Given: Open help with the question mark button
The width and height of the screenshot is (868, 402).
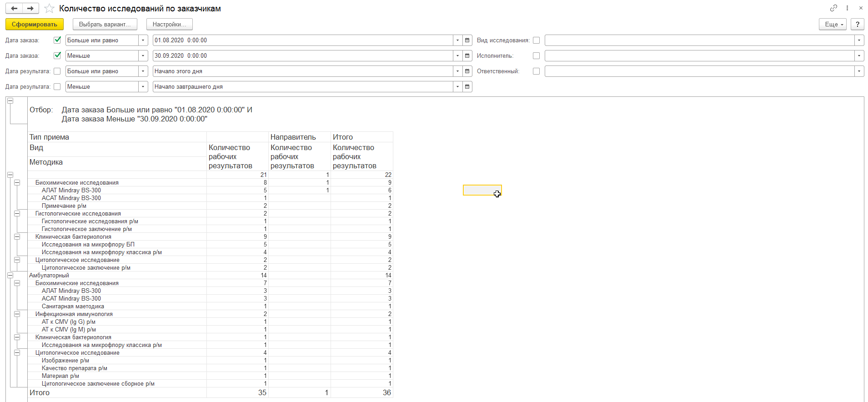Looking at the screenshot, I should pos(857,25).
